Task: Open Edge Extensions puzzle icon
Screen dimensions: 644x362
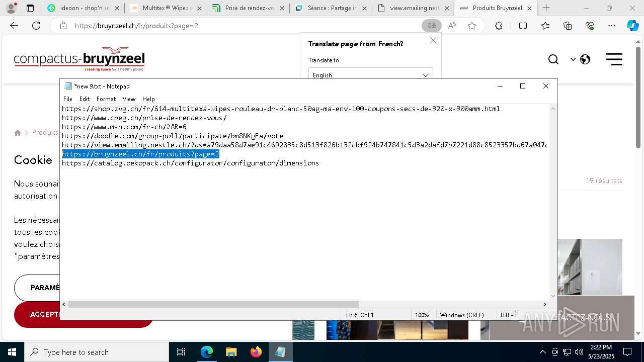Action: tap(499, 26)
